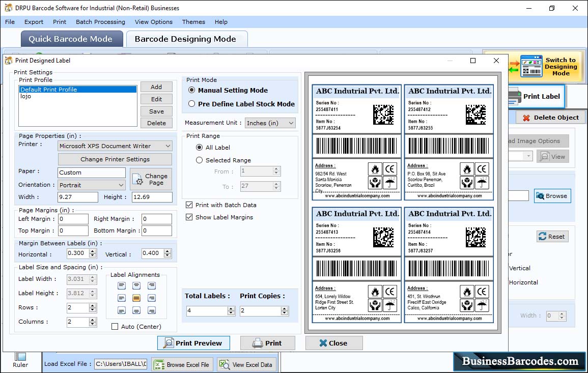Open the Export menu

tap(34, 22)
